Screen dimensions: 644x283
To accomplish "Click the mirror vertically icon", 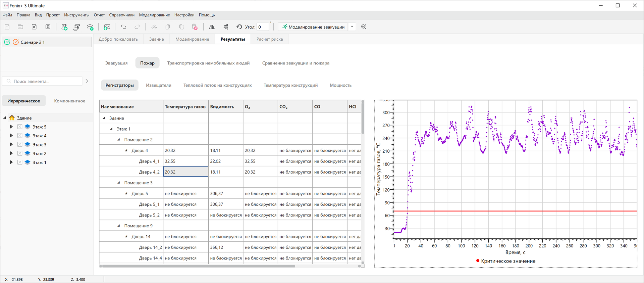I will click(226, 27).
